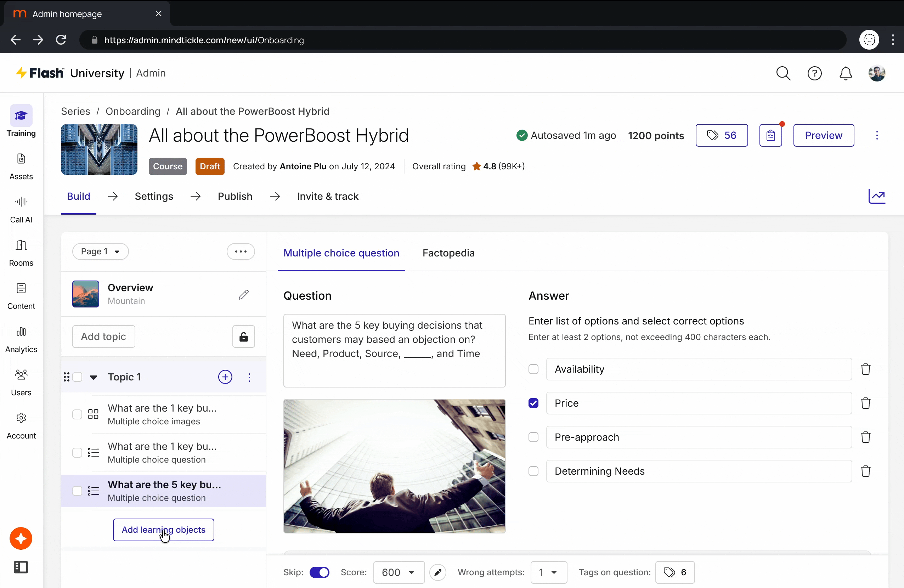
Task: Collapse Topic 1
Action: pyautogui.click(x=94, y=377)
